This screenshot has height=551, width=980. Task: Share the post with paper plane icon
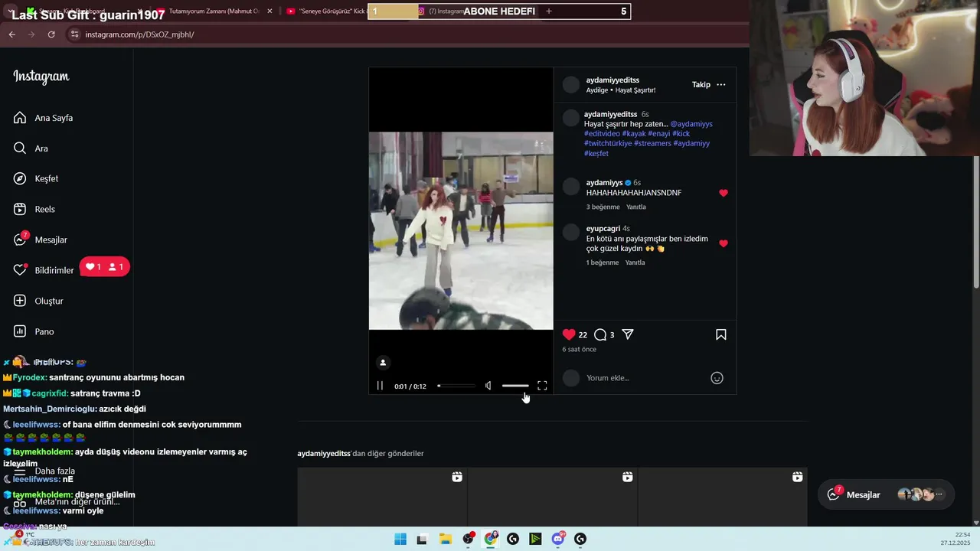tap(628, 334)
